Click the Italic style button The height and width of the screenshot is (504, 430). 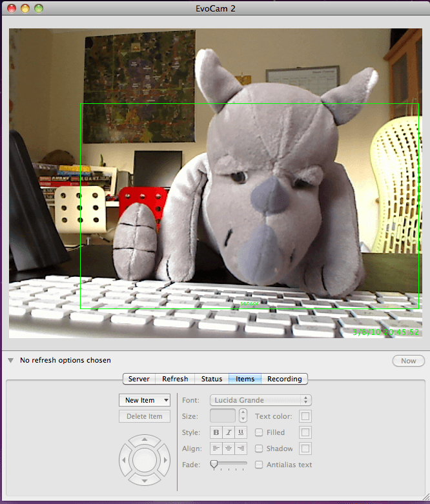point(229,432)
